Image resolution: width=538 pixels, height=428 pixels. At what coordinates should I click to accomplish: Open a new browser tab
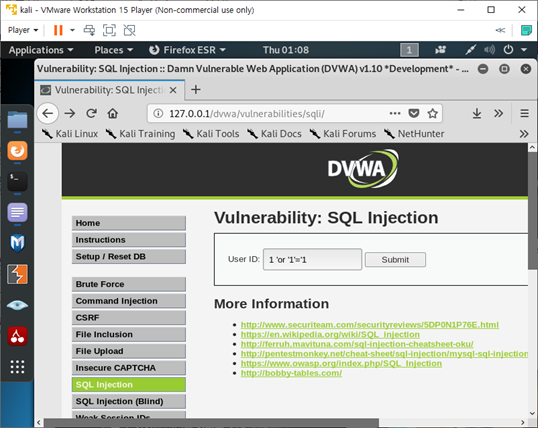[x=196, y=90]
